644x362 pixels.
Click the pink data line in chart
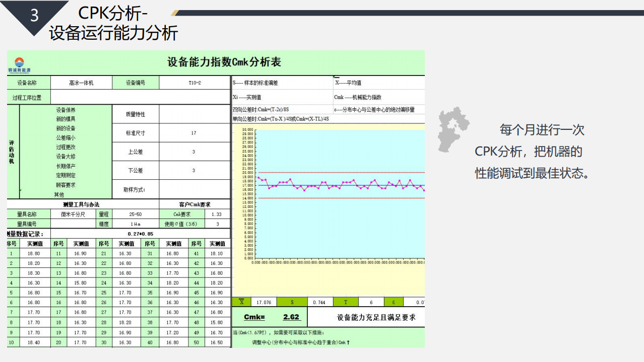(329, 186)
